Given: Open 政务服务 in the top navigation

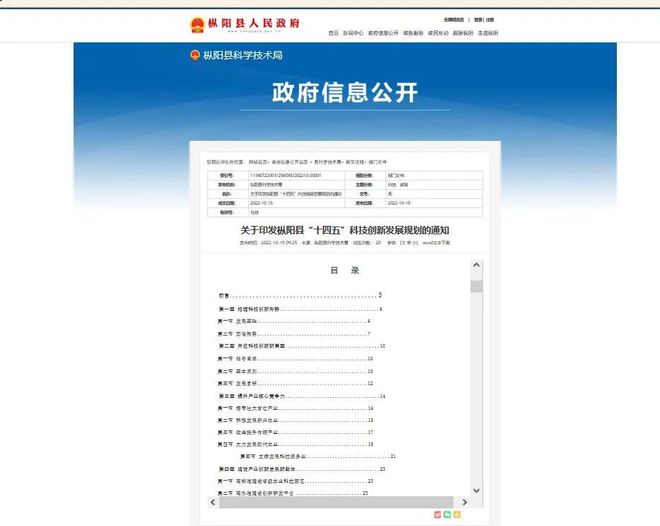Looking at the screenshot, I should pyautogui.click(x=413, y=33).
